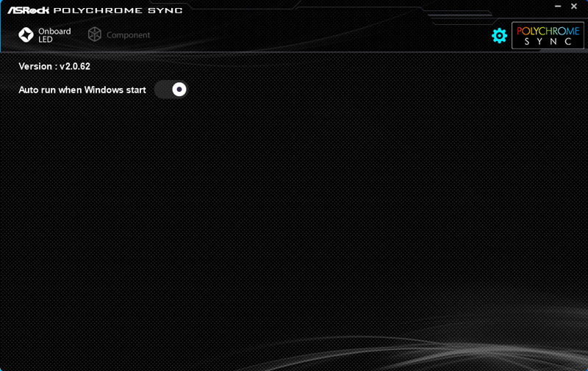Minimize the Polychrome Sync window
588x371 pixels.
coord(558,7)
